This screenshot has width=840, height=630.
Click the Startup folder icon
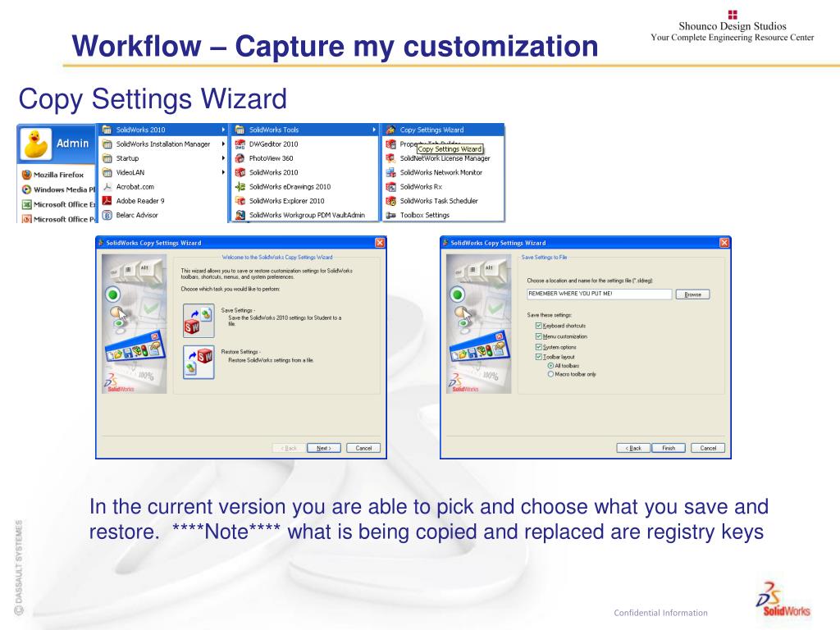click(x=107, y=158)
